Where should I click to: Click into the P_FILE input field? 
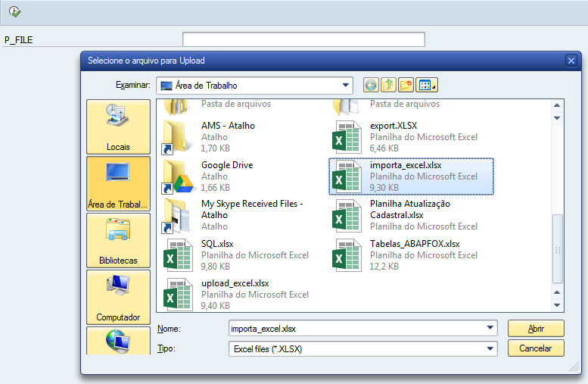[x=303, y=39]
